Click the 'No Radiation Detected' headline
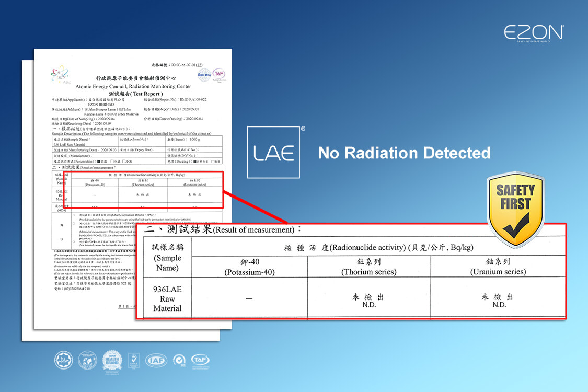The width and height of the screenshot is (588, 392). [404, 153]
